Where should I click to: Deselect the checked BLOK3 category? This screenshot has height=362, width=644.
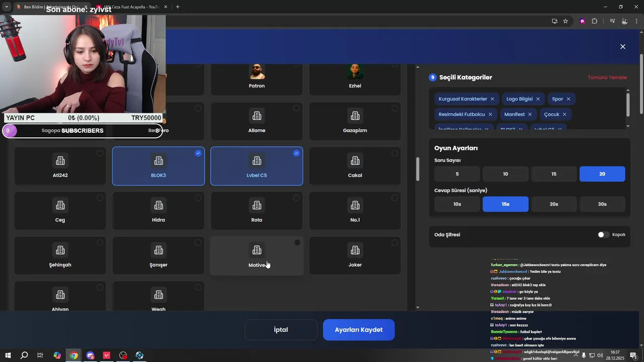(158, 166)
